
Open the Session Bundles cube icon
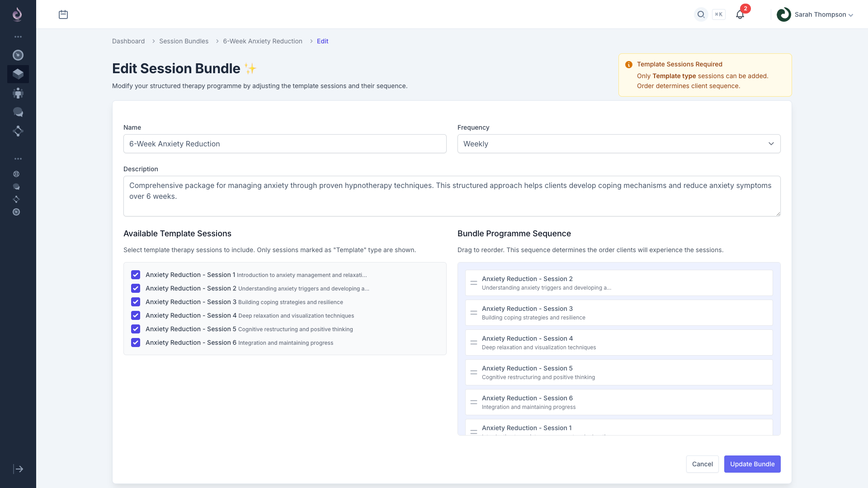18,74
